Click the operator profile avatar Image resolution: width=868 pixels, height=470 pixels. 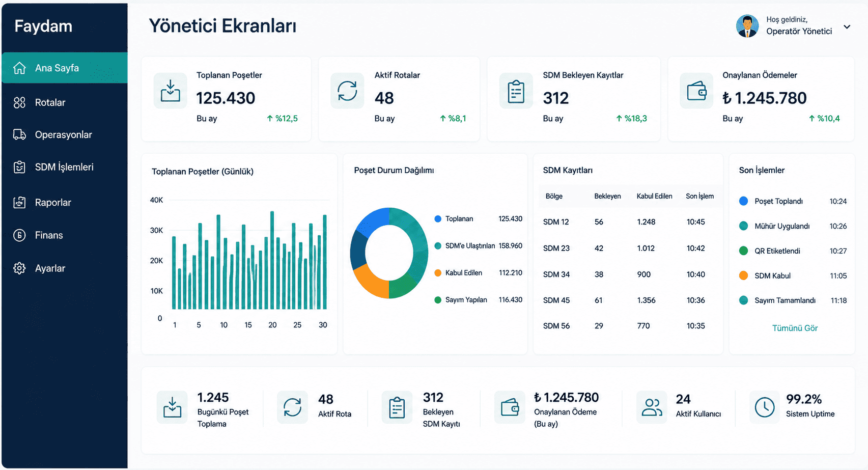[x=747, y=26]
